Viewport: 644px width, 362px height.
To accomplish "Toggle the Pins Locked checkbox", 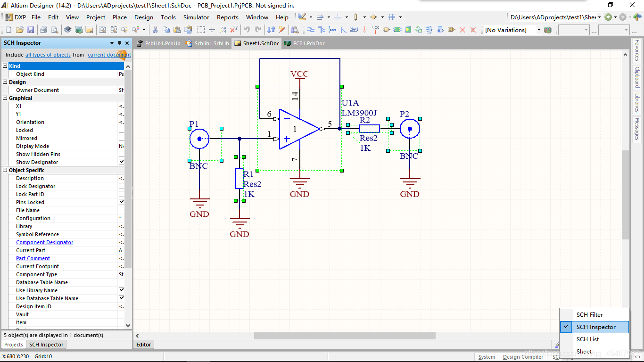I will 122,202.
